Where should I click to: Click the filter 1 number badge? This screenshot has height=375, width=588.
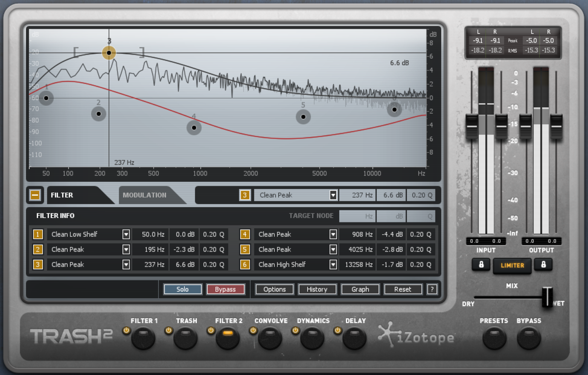38,234
